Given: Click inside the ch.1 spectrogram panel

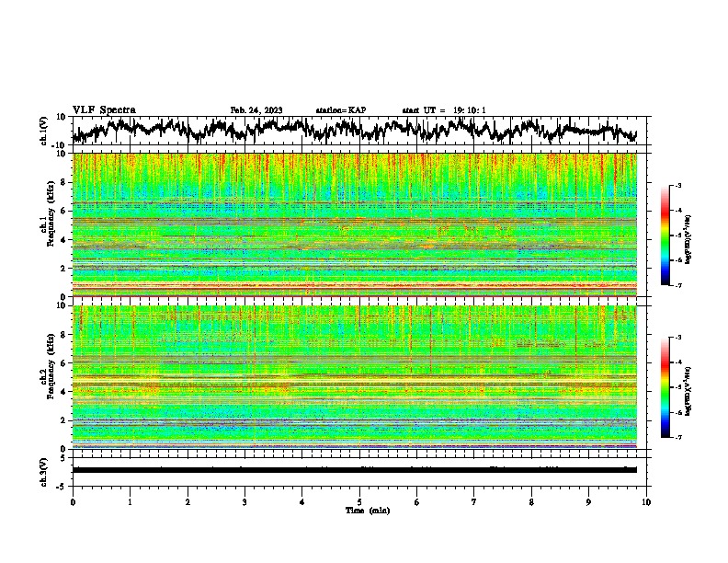Looking at the screenshot, I should [354, 224].
